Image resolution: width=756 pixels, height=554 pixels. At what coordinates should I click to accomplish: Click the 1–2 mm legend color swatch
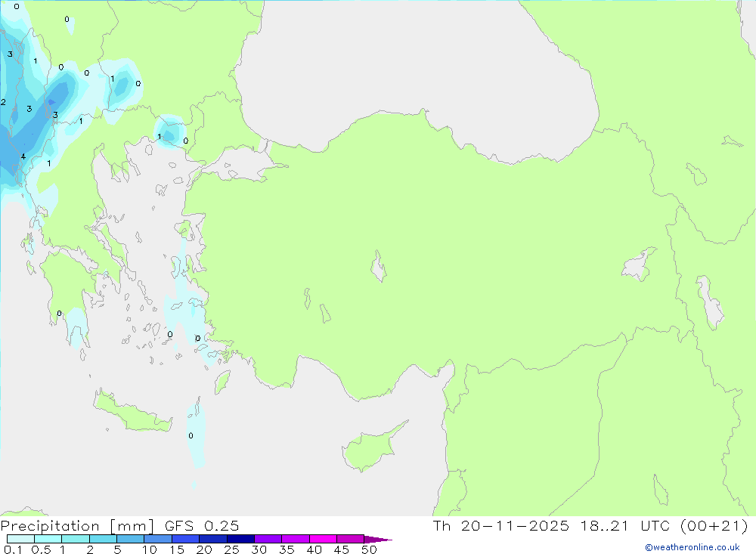coord(76,539)
